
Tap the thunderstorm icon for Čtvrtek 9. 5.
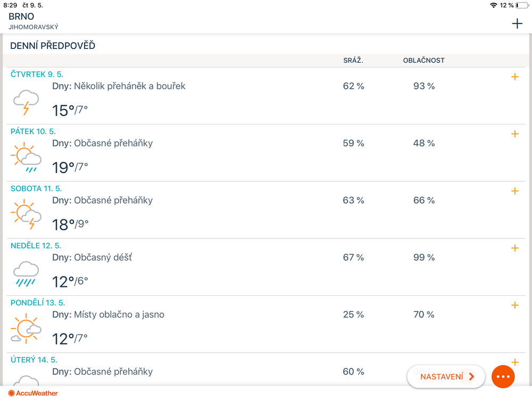click(26, 102)
